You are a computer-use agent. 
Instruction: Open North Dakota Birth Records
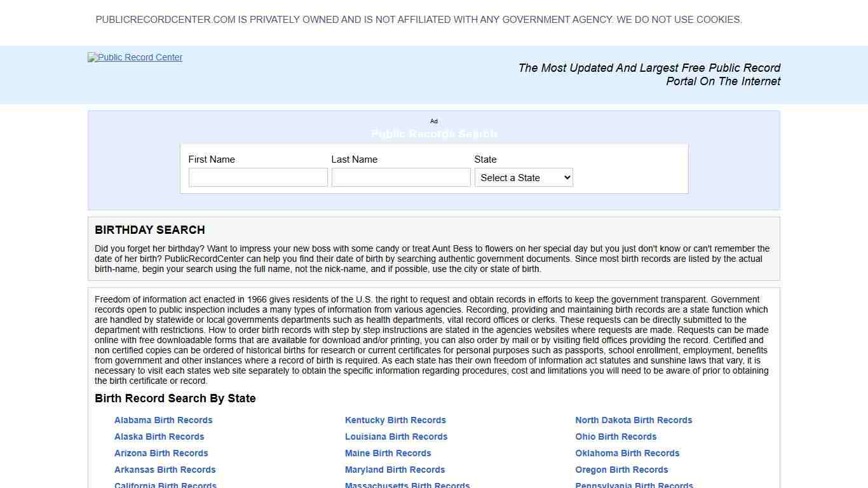(x=634, y=420)
